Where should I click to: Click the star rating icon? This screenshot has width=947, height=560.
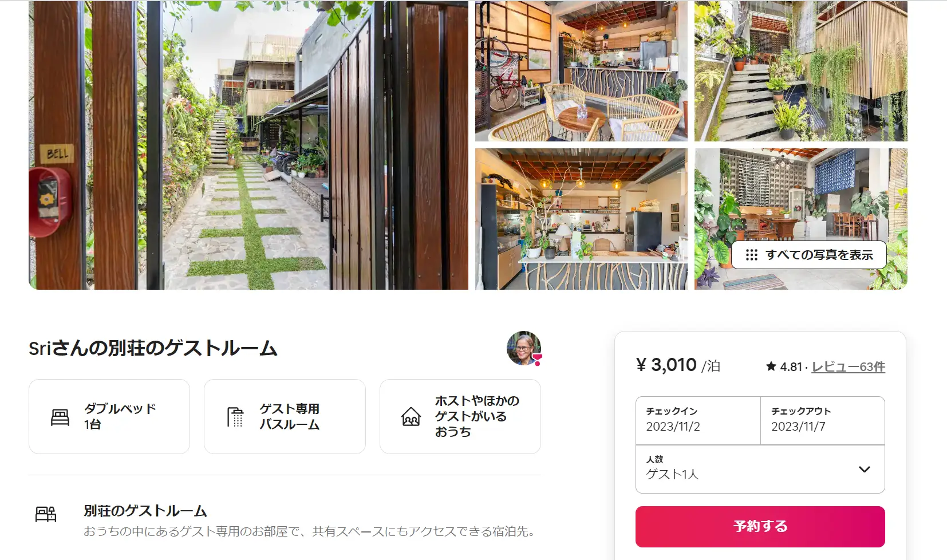click(x=771, y=366)
